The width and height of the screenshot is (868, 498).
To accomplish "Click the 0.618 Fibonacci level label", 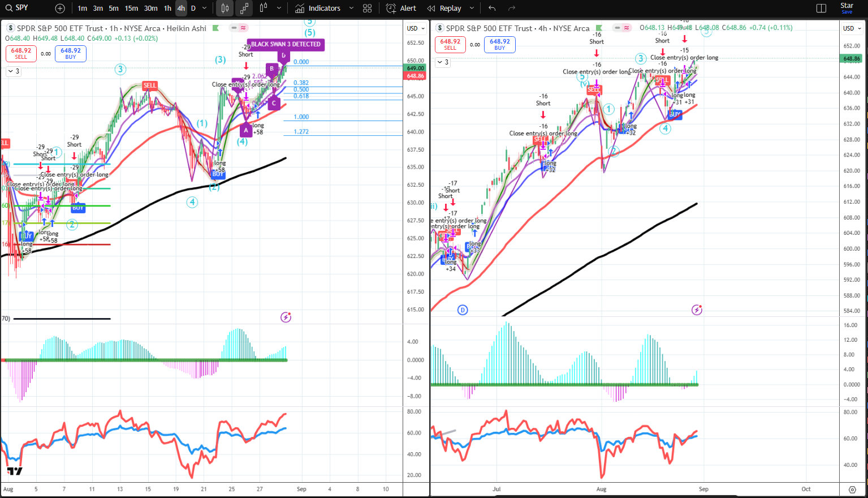I will [301, 96].
